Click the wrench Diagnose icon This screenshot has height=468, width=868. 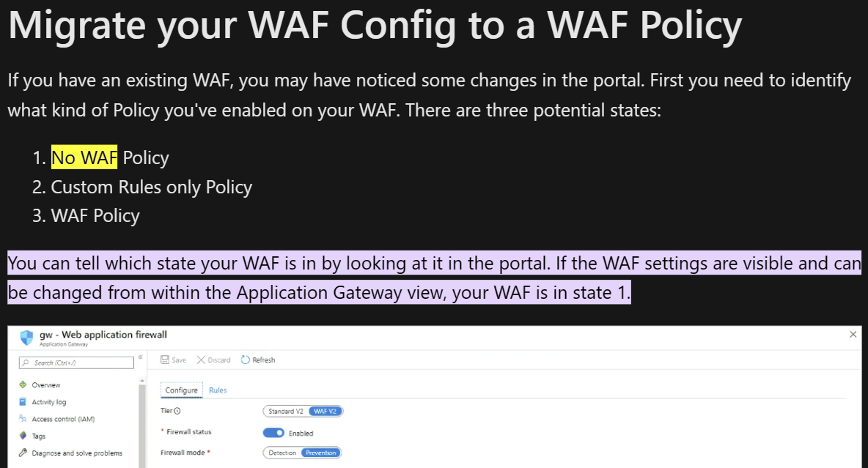pyautogui.click(x=23, y=453)
